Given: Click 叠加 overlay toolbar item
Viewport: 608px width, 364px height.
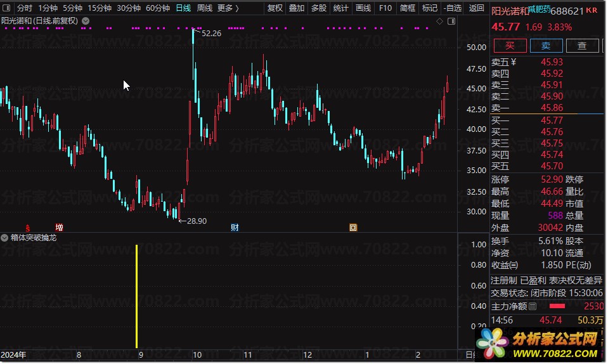Looking at the screenshot, I should coord(297,8).
